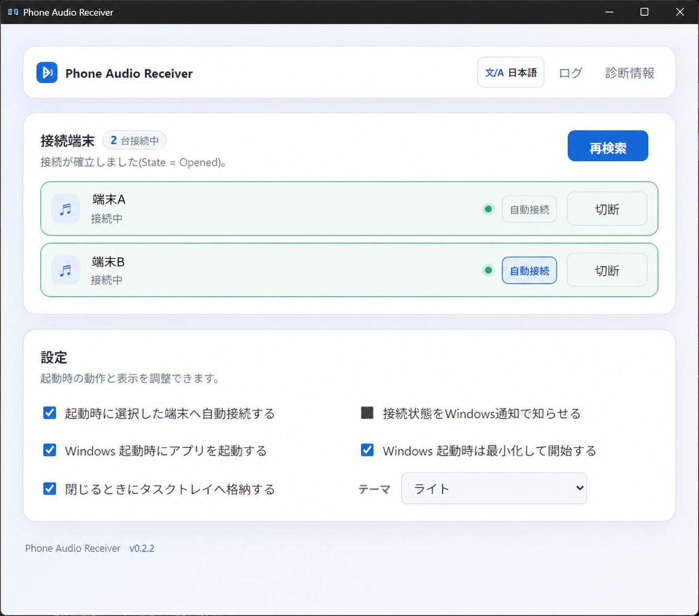Open the 診断情報 tab
This screenshot has width=699, height=616.
[x=630, y=73]
